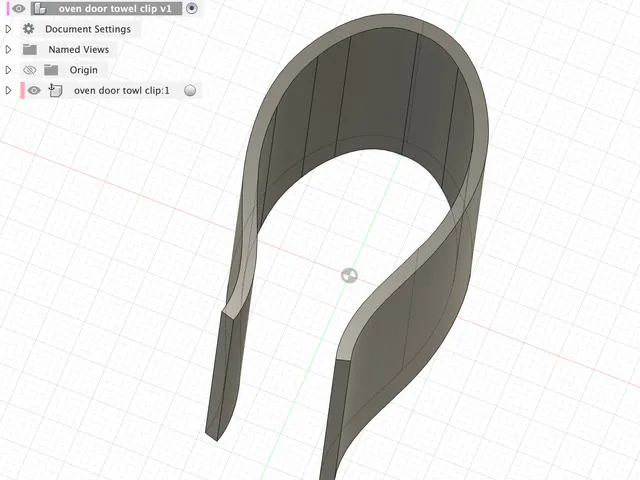Expand the oven door towl clip:1 component
The width and height of the screenshot is (640, 480).
click(x=8, y=90)
